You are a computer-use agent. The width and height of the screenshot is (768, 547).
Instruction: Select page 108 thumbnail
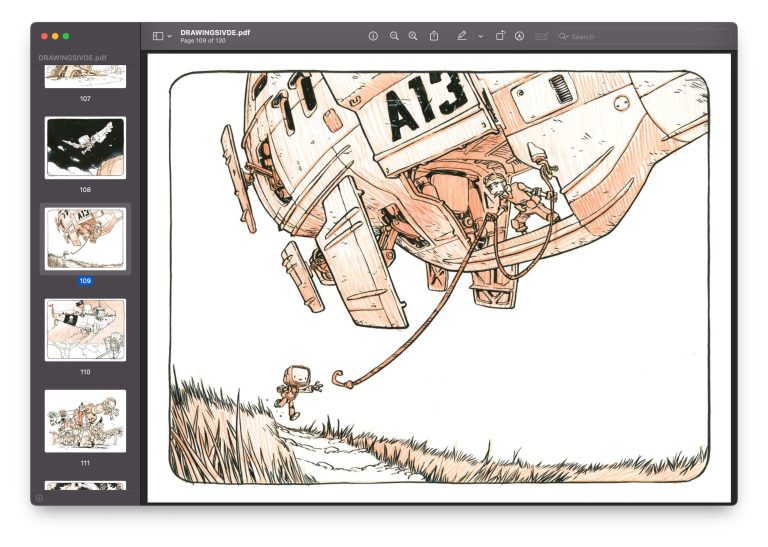[x=85, y=147]
